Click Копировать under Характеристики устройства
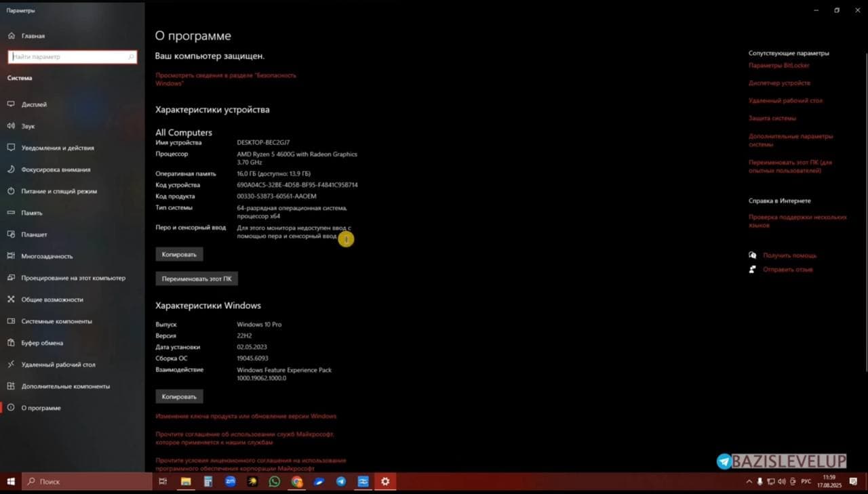The image size is (868, 494). click(x=179, y=254)
